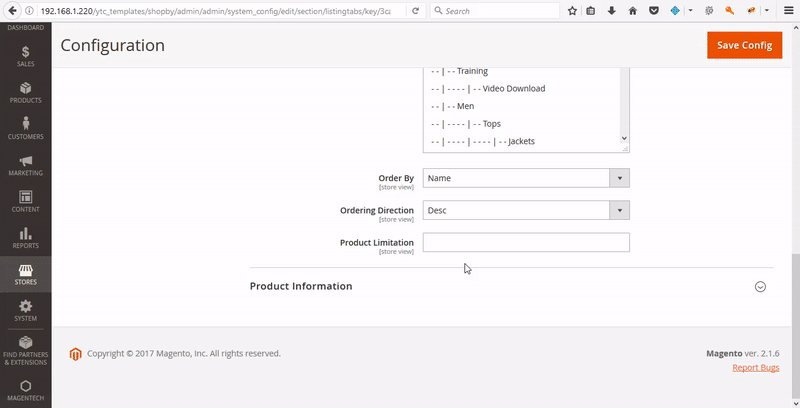
Task: Go to Customers in the sidebar
Action: click(25, 128)
